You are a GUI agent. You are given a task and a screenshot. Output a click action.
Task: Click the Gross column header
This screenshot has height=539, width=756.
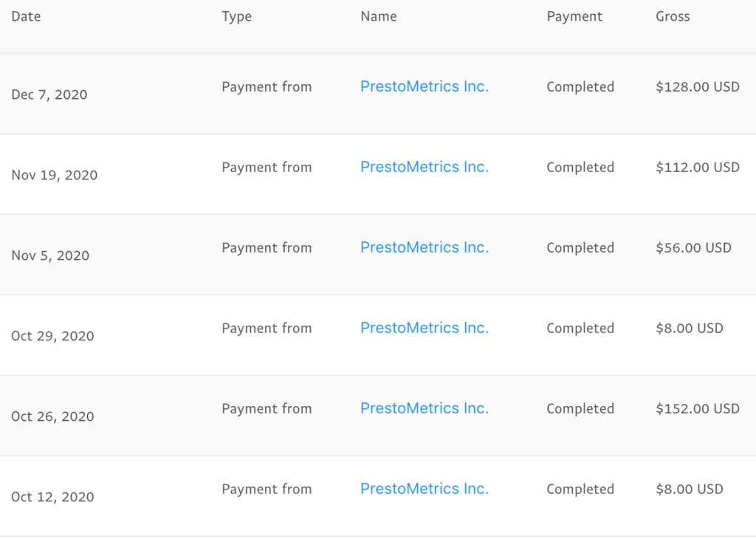click(673, 16)
